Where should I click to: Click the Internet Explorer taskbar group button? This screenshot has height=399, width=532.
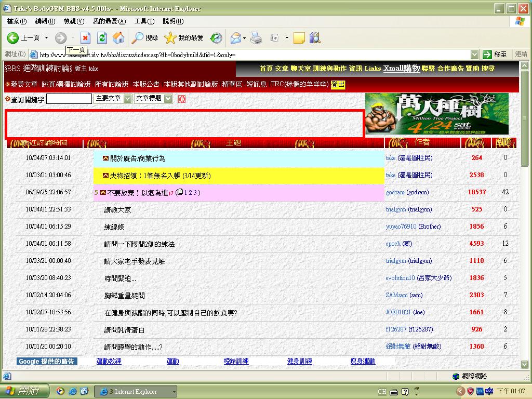pos(135,392)
